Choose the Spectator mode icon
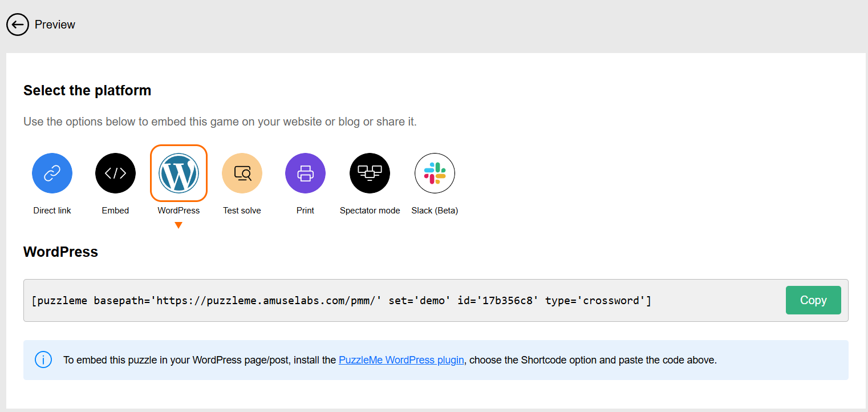Viewport: 868px width, 412px height. pos(370,173)
